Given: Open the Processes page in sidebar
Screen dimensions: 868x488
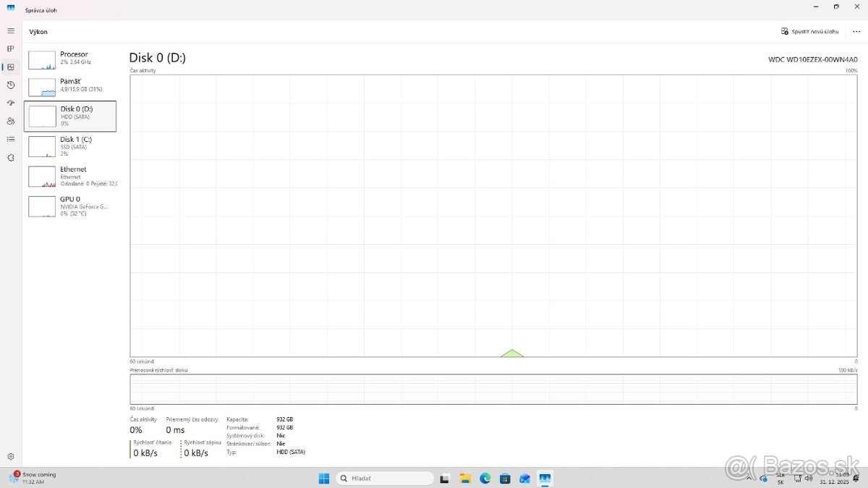Looking at the screenshot, I should coord(11,49).
